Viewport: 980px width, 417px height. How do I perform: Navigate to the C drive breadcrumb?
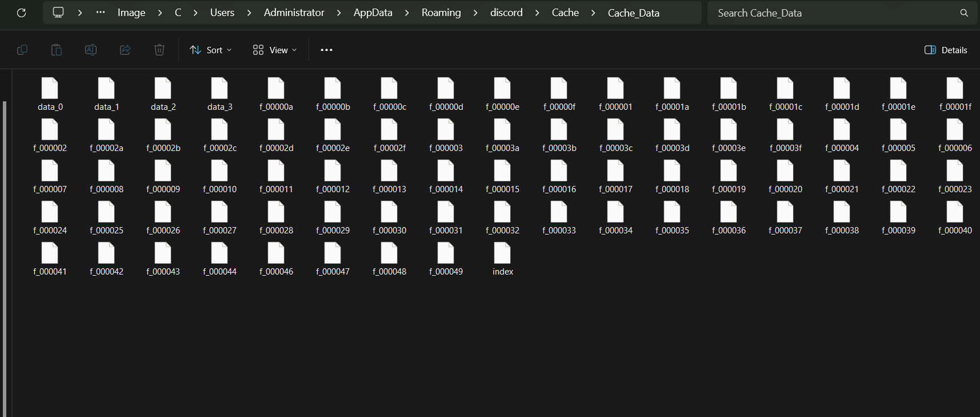[178, 13]
